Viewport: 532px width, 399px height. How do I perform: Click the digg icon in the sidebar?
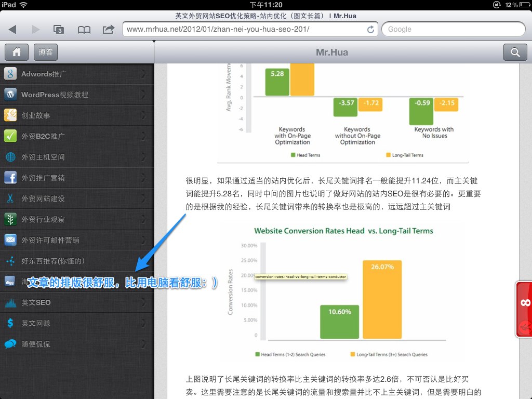point(10,282)
